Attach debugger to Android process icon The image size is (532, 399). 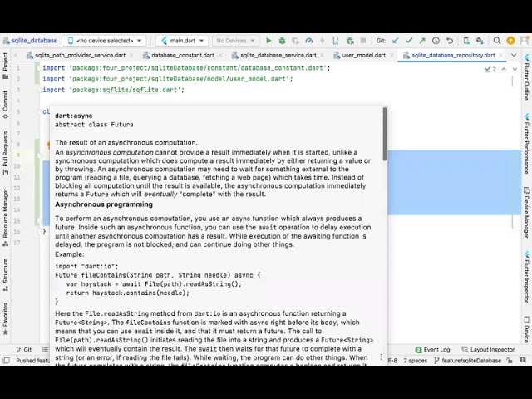point(350,41)
